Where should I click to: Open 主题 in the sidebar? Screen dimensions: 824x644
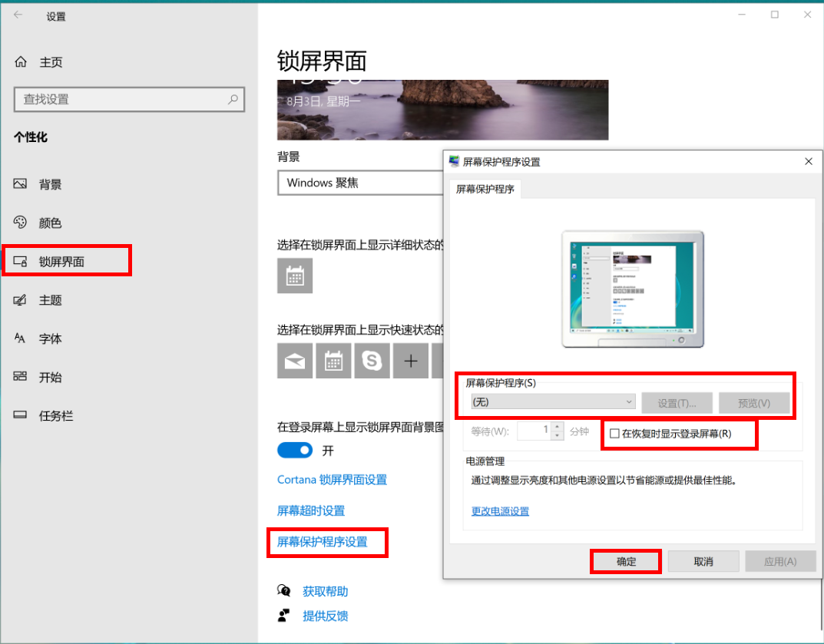pos(50,300)
